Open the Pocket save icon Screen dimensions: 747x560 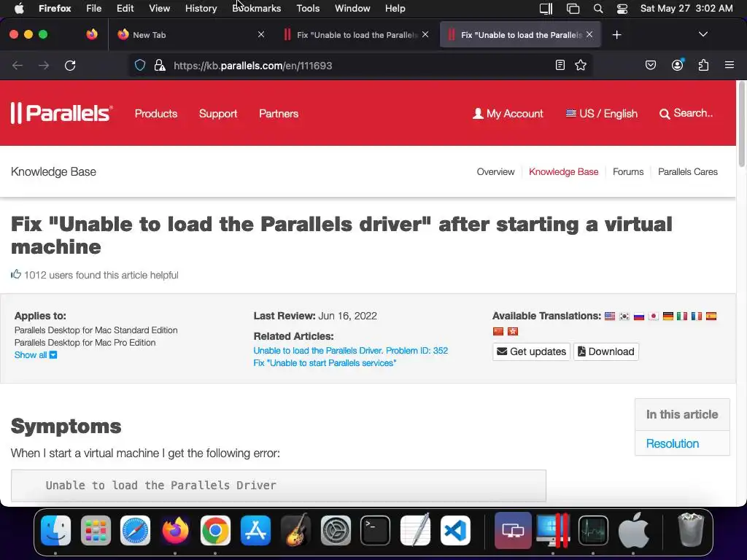[651, 65]
